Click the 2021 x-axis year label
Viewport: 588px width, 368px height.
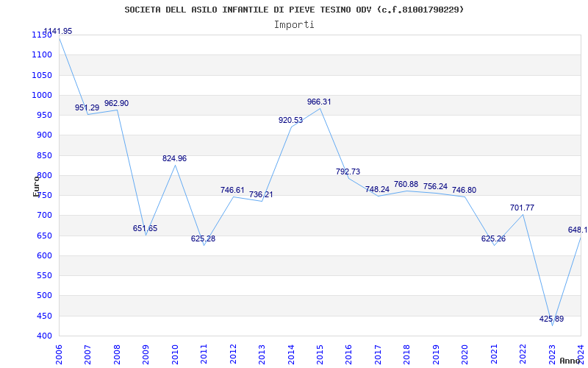point(494,354)
